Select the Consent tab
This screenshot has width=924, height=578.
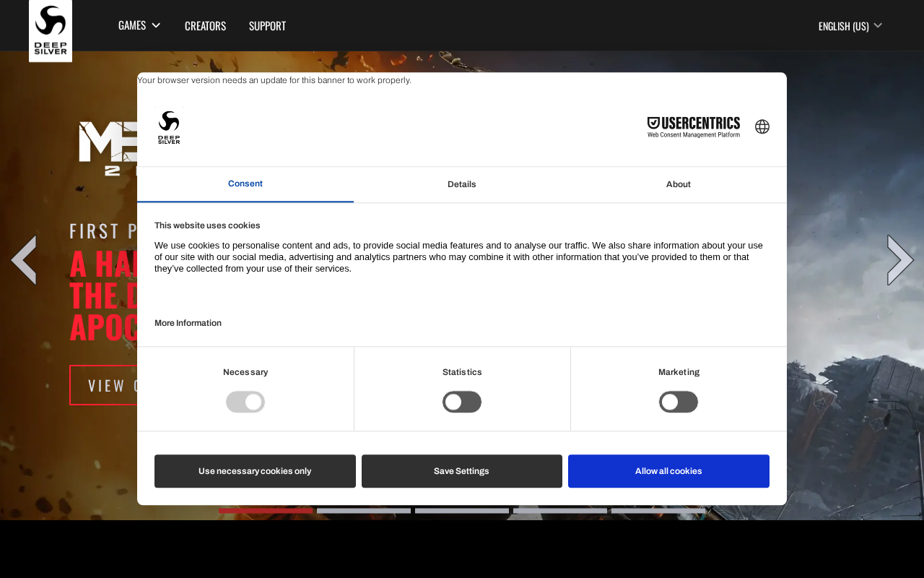point(245,184)
